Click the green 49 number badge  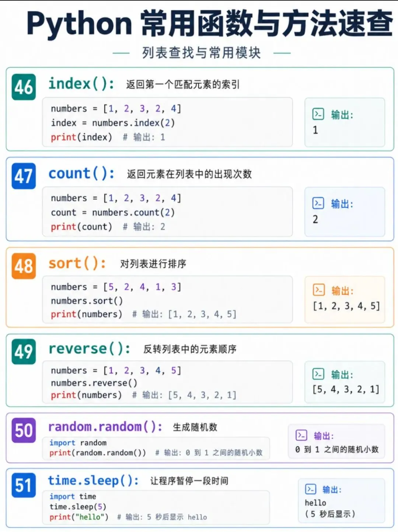point(24,351)
